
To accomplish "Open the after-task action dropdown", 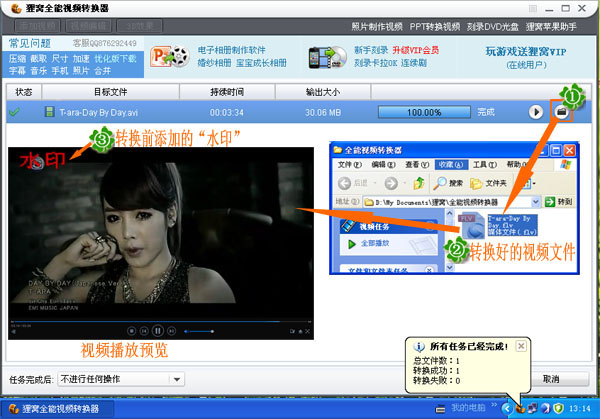I will pos(176,379).
